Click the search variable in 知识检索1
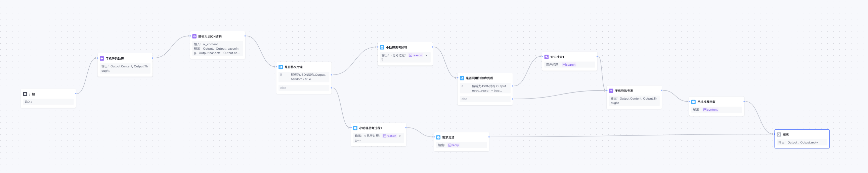The image size is (868, 173). 569,65
